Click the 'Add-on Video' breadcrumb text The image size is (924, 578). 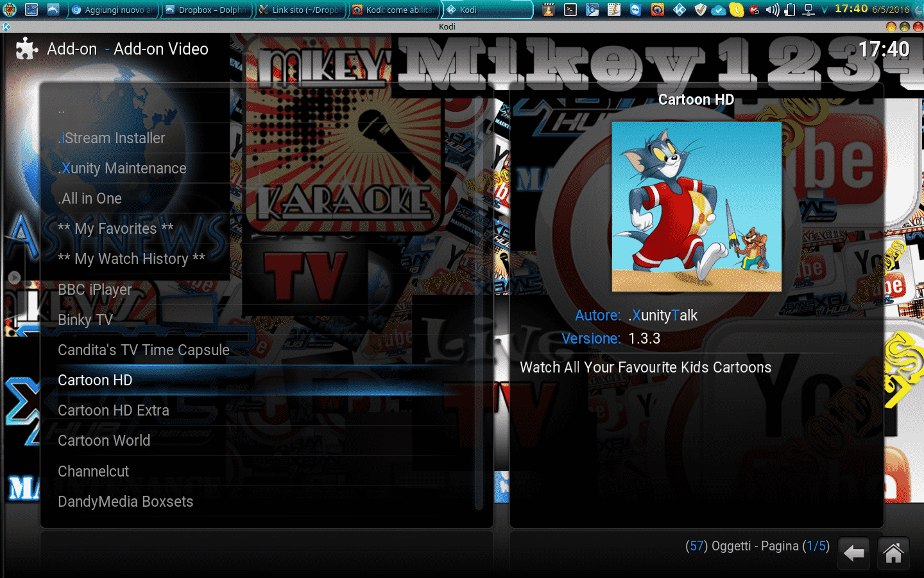pyautogui.click(x=161, y=49)
